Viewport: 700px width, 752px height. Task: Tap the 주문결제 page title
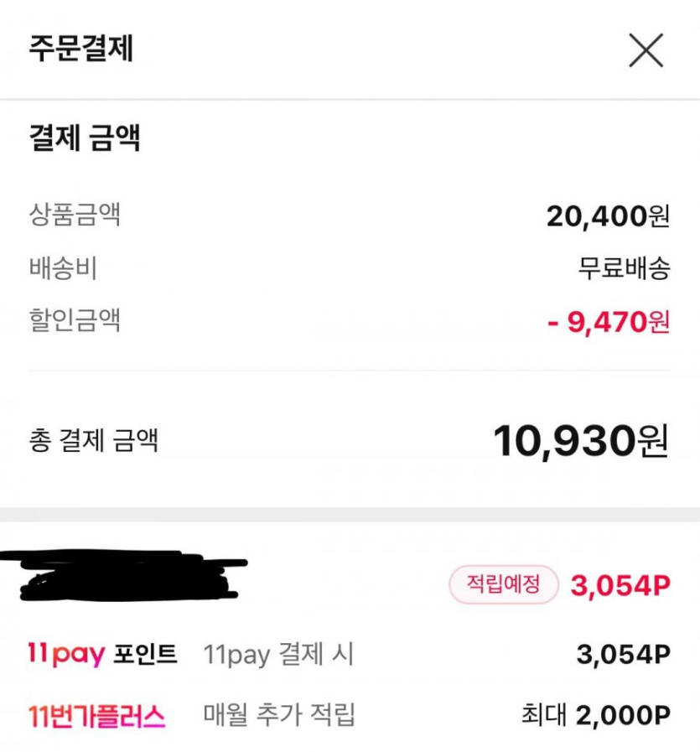tap(81, 49)
